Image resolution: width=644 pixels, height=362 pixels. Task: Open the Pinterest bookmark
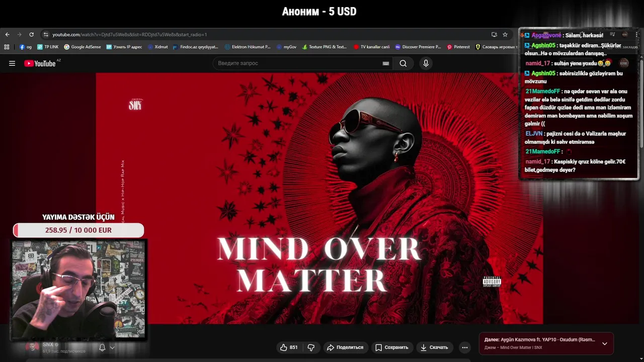point(458,47)
